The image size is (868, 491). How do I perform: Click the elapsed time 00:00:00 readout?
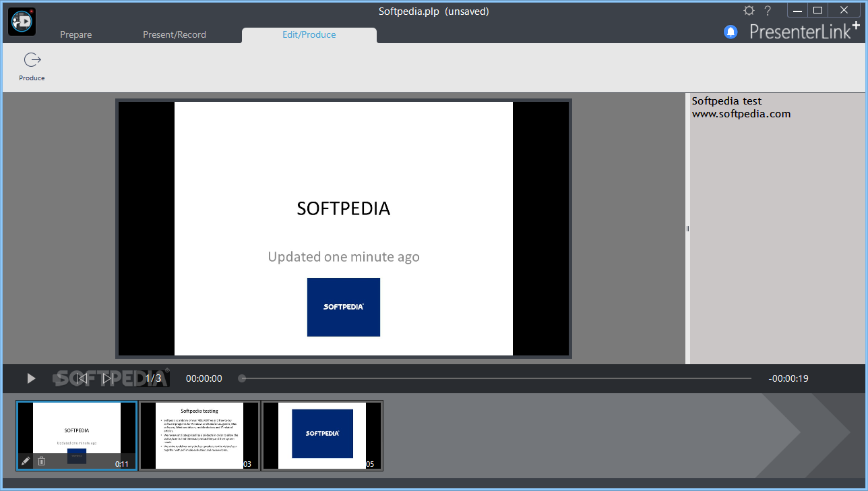(204, 378)
